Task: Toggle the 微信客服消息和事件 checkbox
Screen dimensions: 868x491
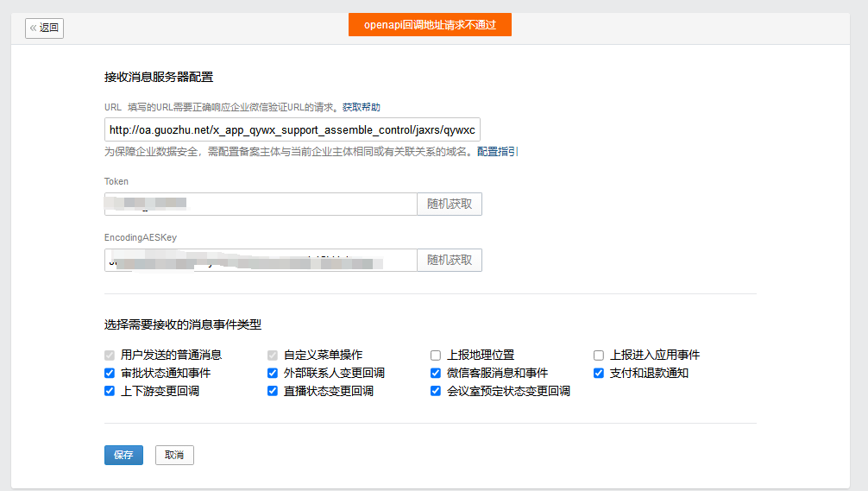Action: (436, 373)
